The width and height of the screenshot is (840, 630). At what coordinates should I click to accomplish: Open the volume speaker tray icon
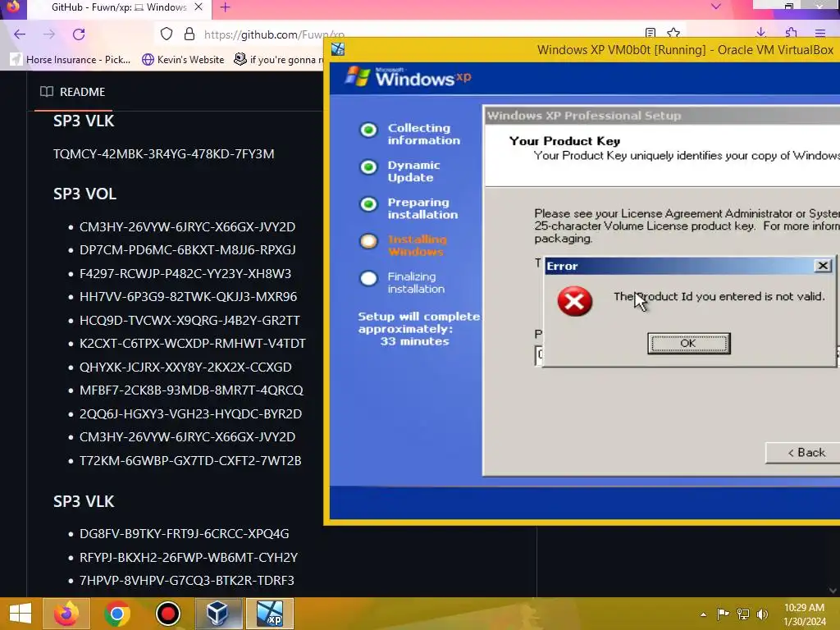tap(762, 614)
